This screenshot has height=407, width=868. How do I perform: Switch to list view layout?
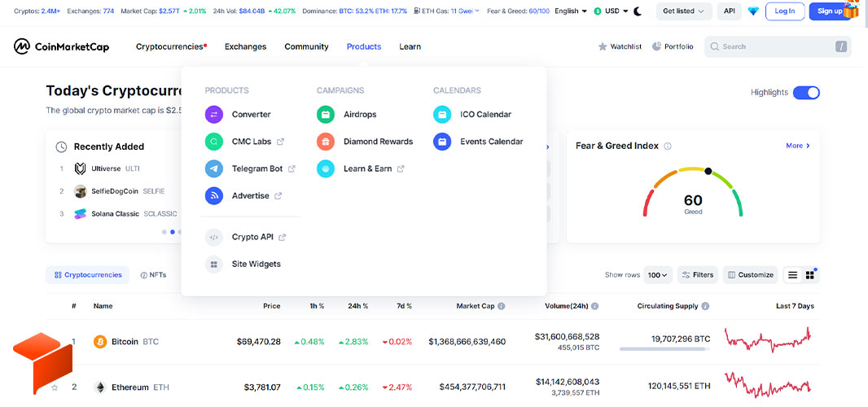793,275
